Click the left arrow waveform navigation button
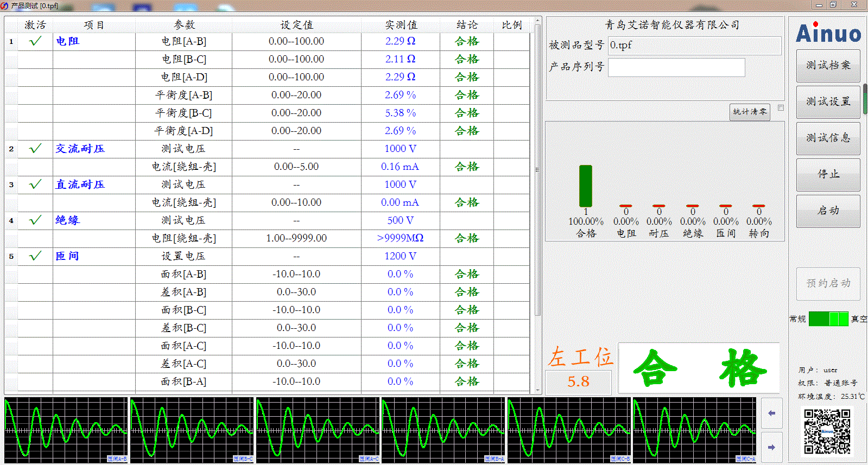 771,413
